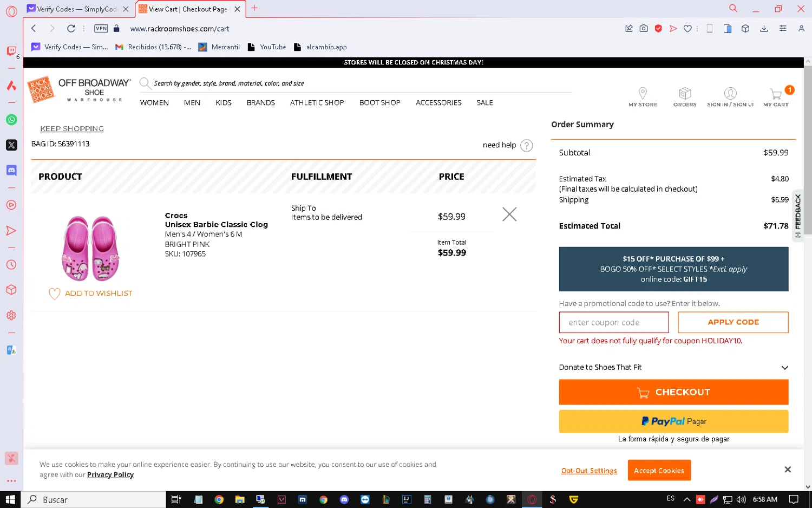Focus the site search text field
The image size is (812, 508).
pos(362,83)
